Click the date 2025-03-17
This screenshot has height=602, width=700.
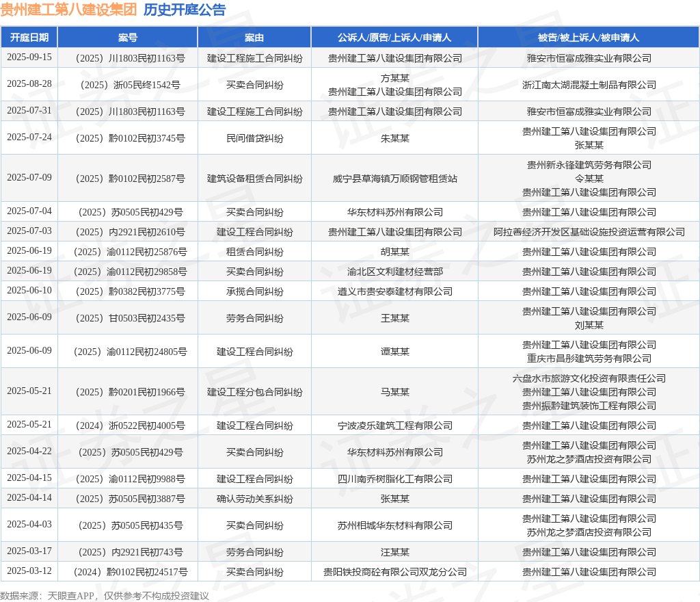pos(29,551)
